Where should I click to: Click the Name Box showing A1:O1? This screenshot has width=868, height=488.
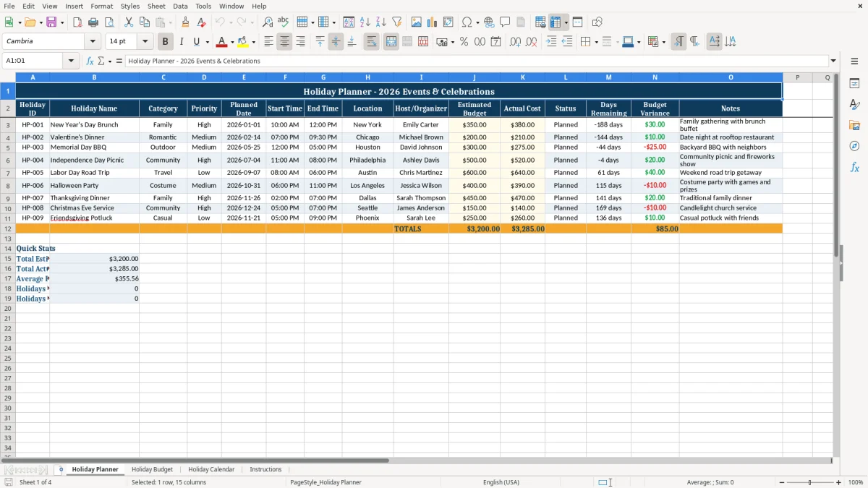[33, 61]
